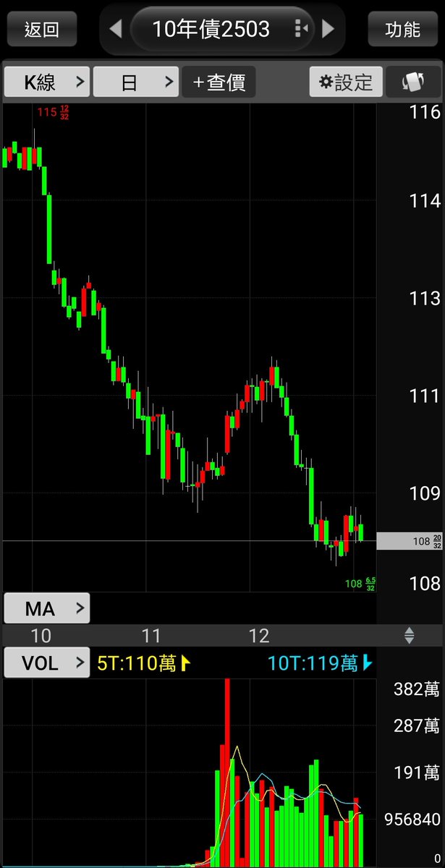
Task: Tap the current price tag 108 20/32
Action: [410, 541]
